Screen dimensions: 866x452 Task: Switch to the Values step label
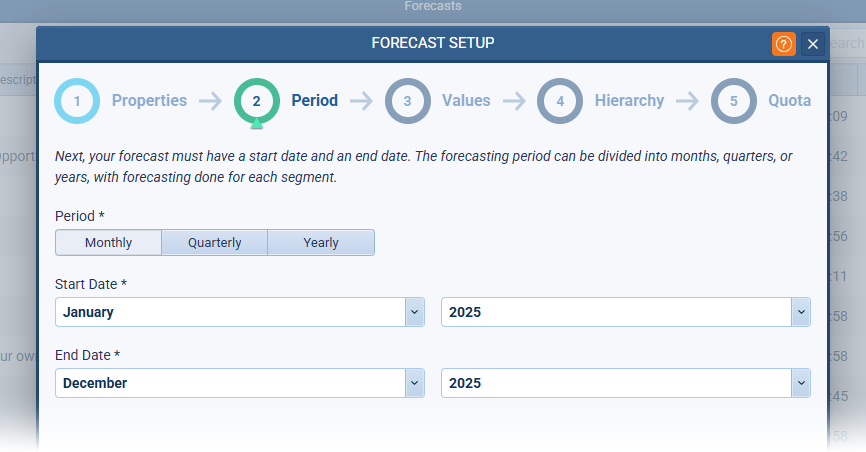pyautogui.click(x=466, y=101)
